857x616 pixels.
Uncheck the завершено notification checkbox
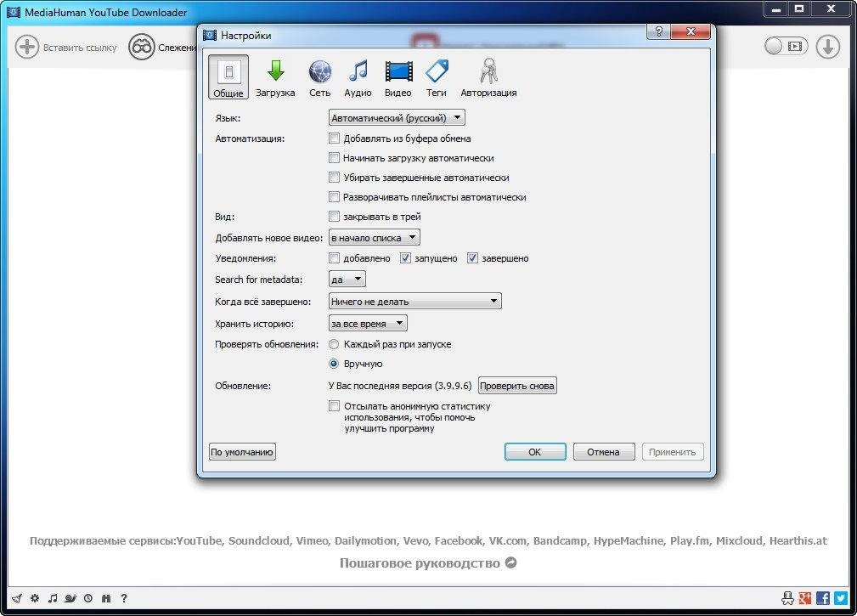[472, 258]
